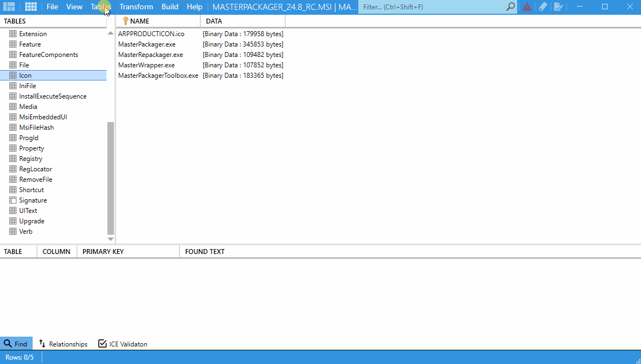Click the magnifier icon in the filter box
Image resolution: width=641 pixels, height=364 pixels.
click(x=511, y=7)
